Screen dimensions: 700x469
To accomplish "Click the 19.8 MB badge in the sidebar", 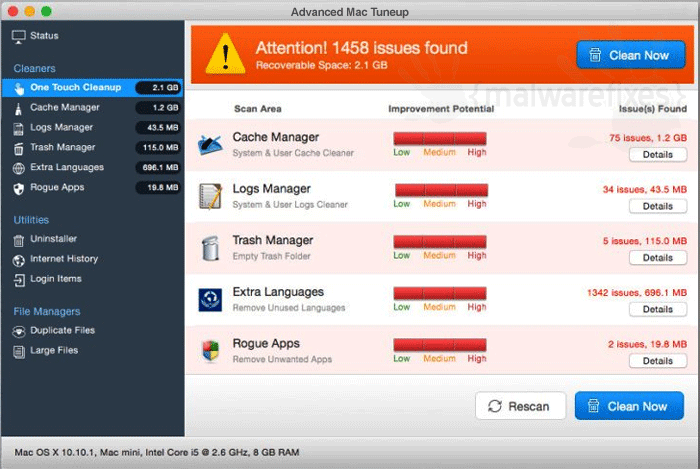I will 159,187.
